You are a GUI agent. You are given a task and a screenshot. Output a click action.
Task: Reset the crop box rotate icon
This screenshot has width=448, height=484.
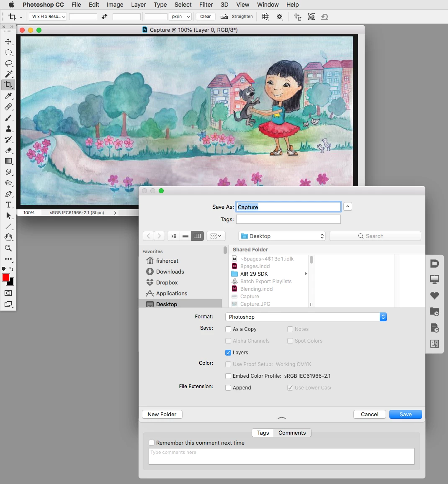(x=324, y=17)
